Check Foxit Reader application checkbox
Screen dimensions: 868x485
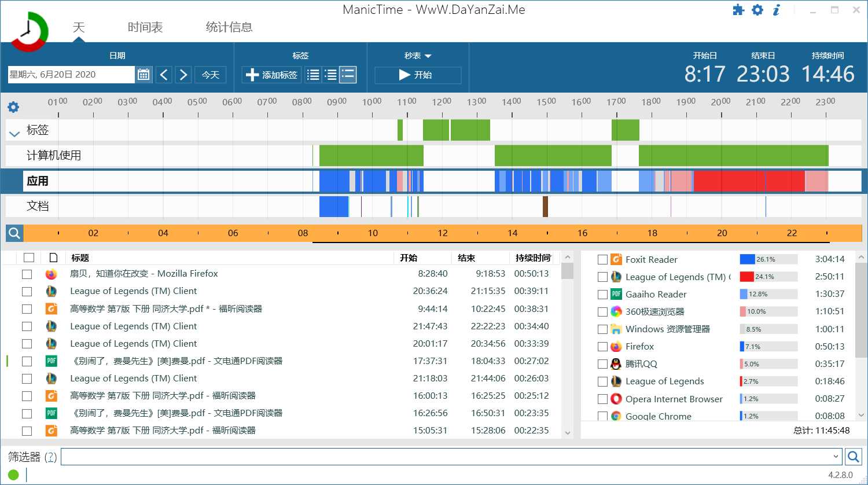[x=602, y=259]
